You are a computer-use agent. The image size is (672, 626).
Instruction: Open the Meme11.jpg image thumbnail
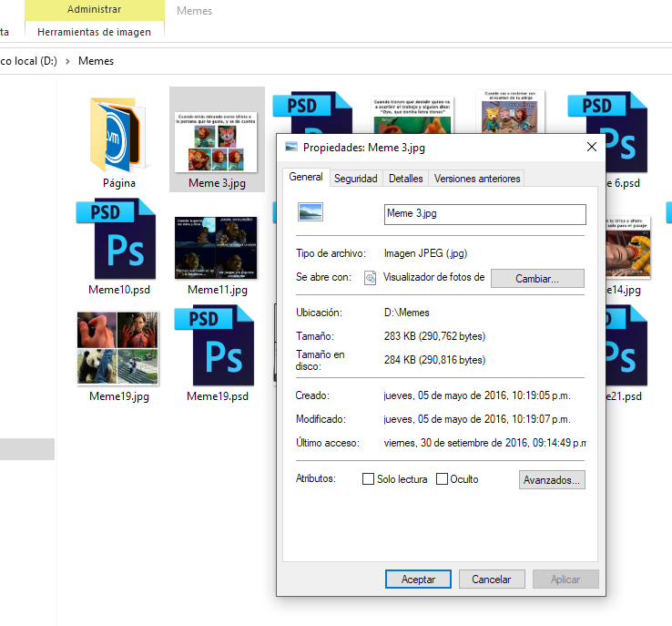click(217, 247)
